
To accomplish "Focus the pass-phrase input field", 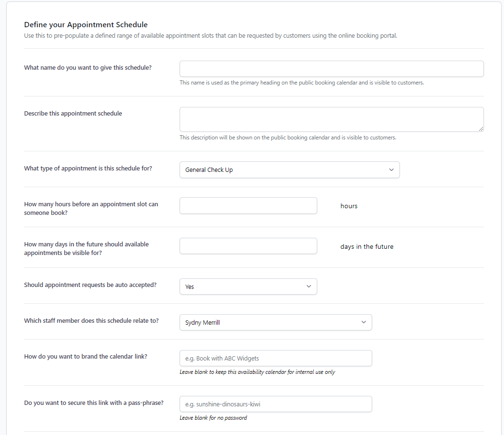I will 276,404.
